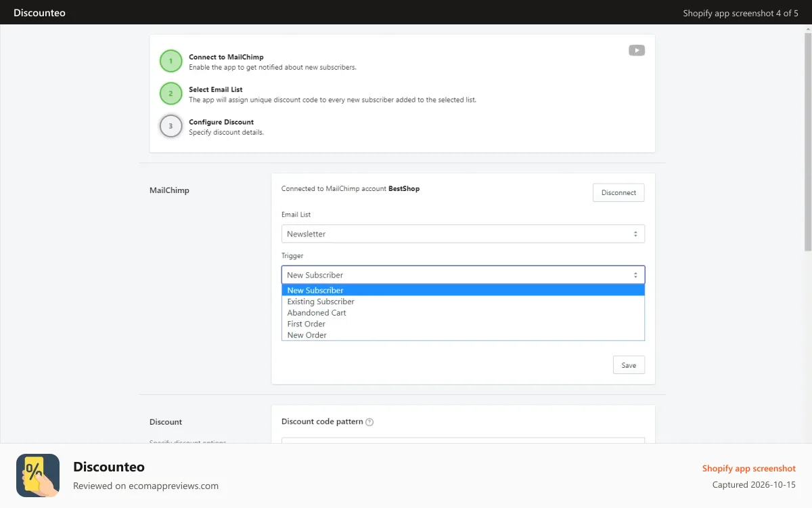
Task: Pick Abandoned Cart trigger option
Action: click(x=463, y=313)
